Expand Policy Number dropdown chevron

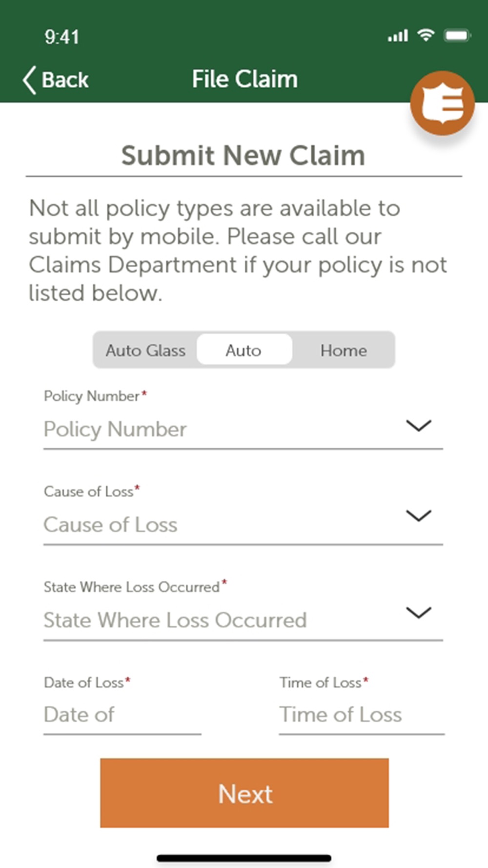[418, 425]
